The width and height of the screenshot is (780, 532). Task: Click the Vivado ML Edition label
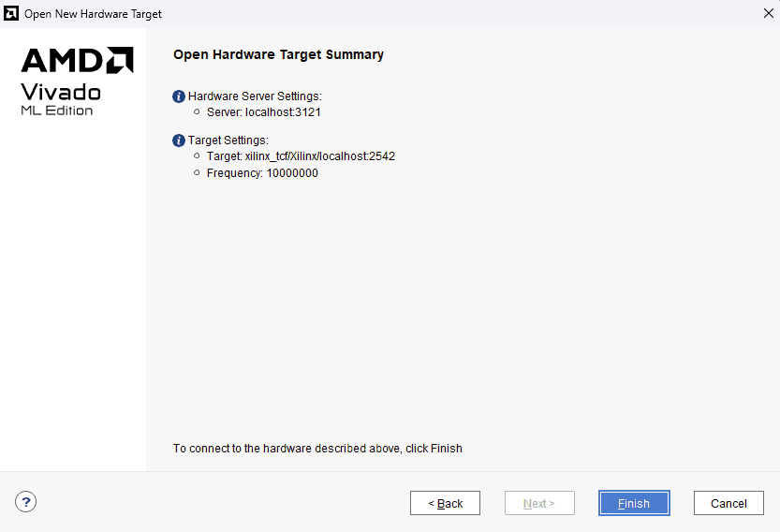60,100
